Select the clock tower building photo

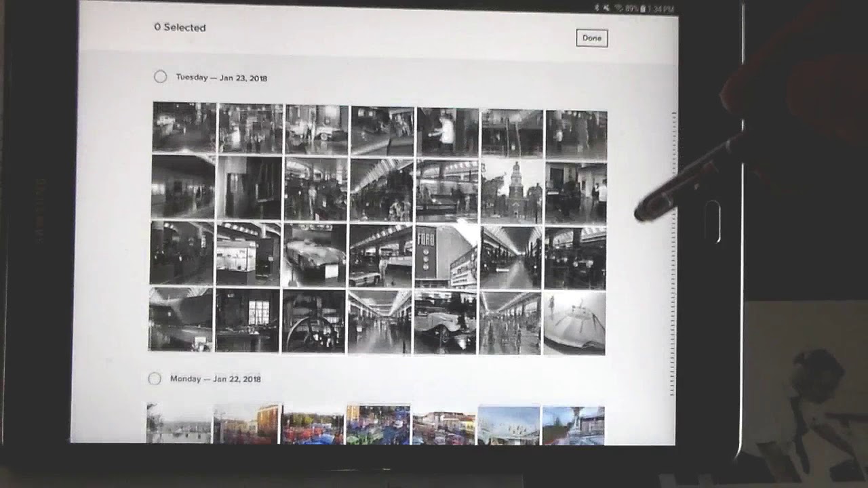coord(512,191)
